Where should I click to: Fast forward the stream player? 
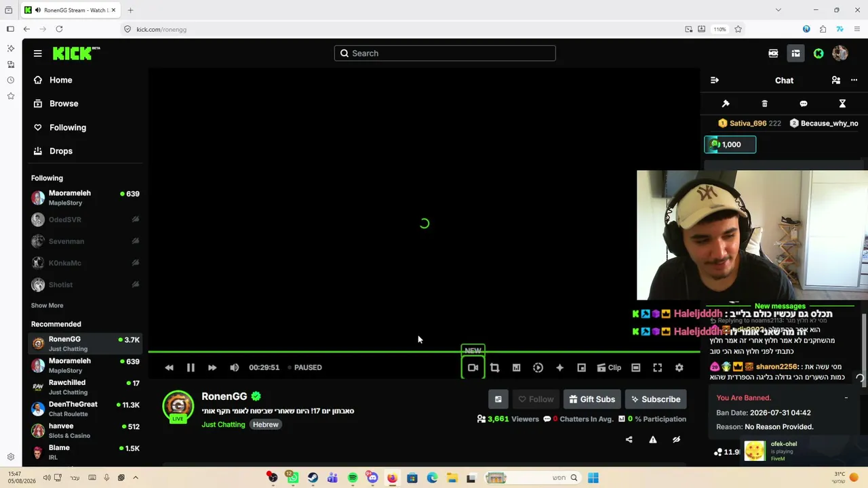click(212, 367)
